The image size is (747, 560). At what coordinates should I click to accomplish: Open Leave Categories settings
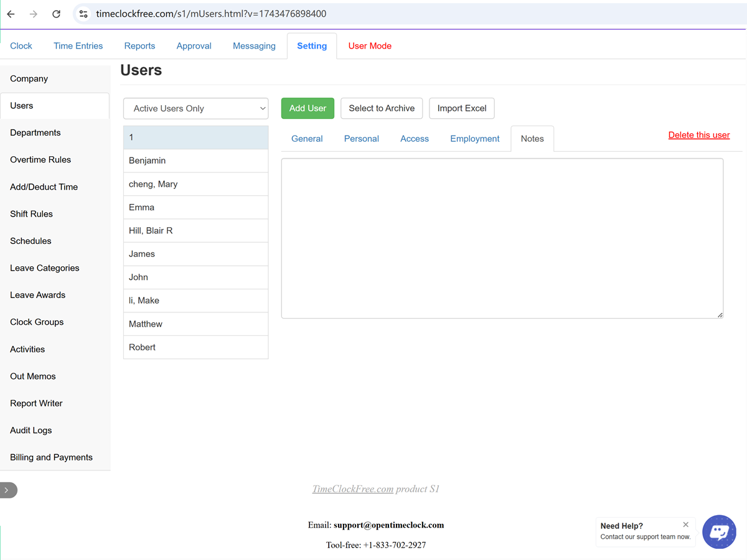click(x=55, y=268)
